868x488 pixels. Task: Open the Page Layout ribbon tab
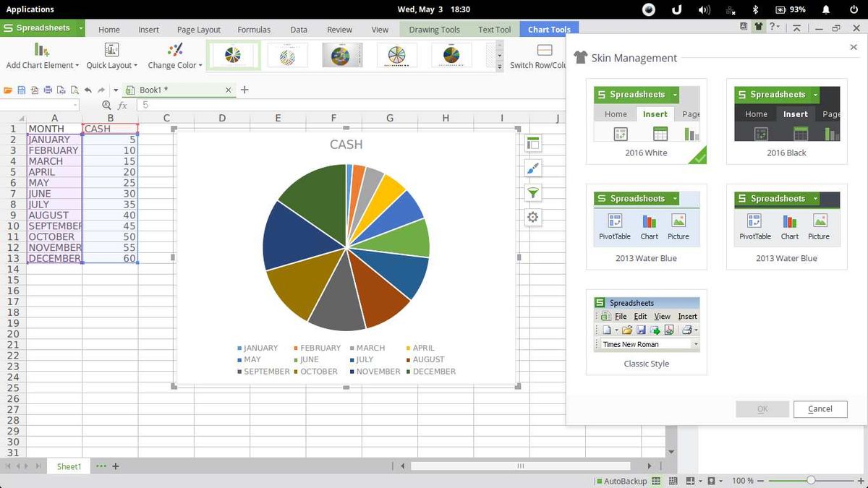199,30
